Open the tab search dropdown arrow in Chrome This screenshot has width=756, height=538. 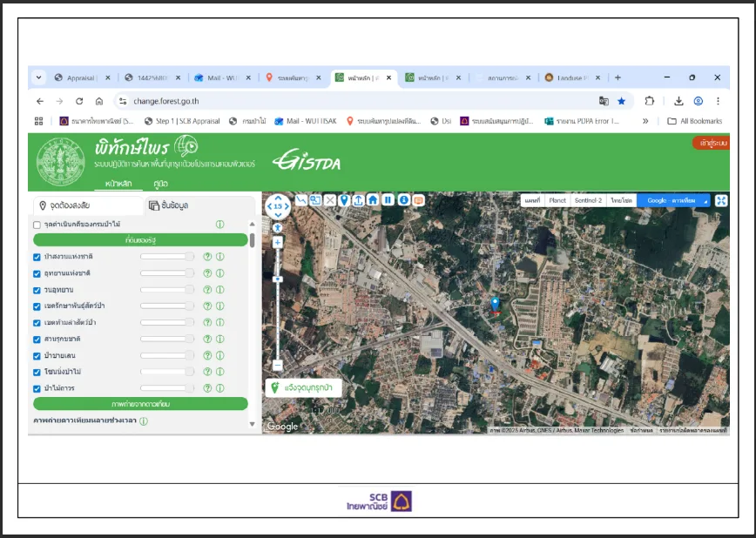(x=38, y=77)
